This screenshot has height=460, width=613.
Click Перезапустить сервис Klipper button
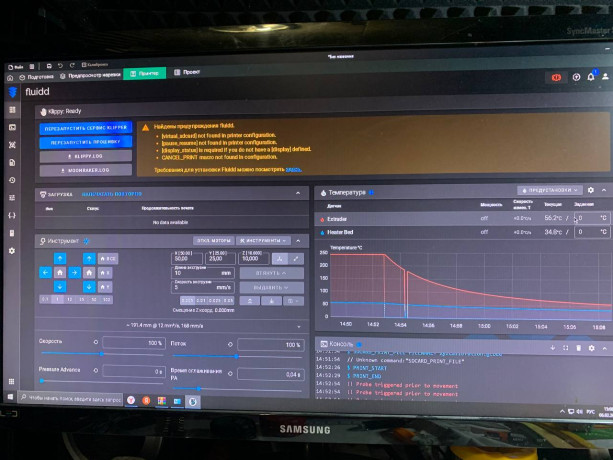(85, 128)
